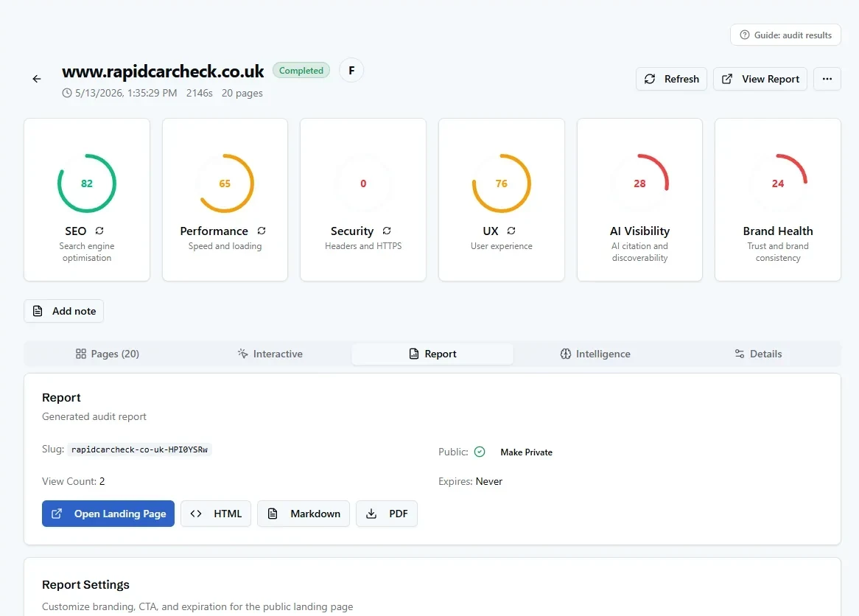Click the Performance score ring 65
The image size is (859, 616).
pos(225,183)
